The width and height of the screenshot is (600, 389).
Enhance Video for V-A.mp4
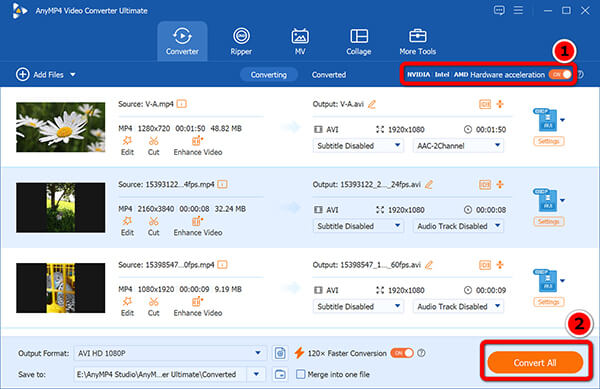coord(198,146)
